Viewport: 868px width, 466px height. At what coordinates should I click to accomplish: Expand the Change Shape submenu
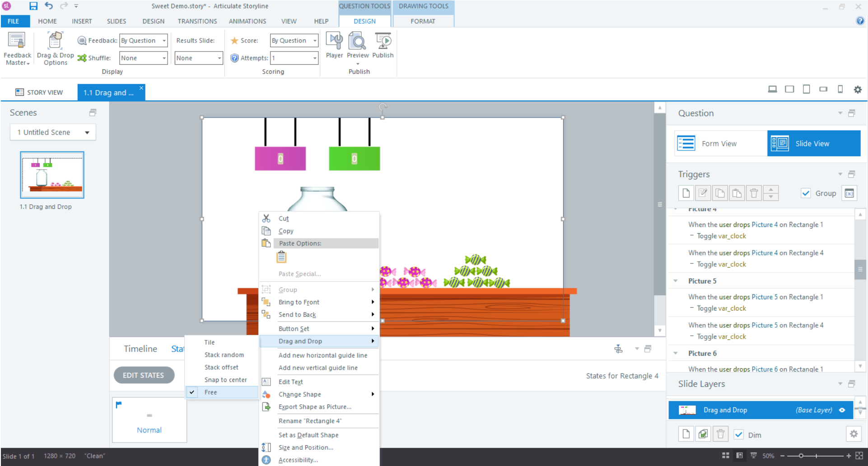point(319,394)
